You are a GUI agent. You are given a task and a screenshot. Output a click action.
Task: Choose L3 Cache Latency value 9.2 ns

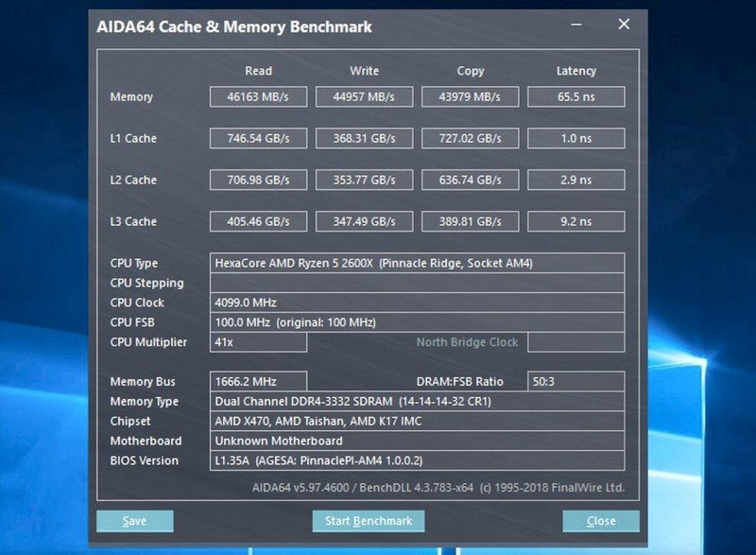click(x=576, y=221)
